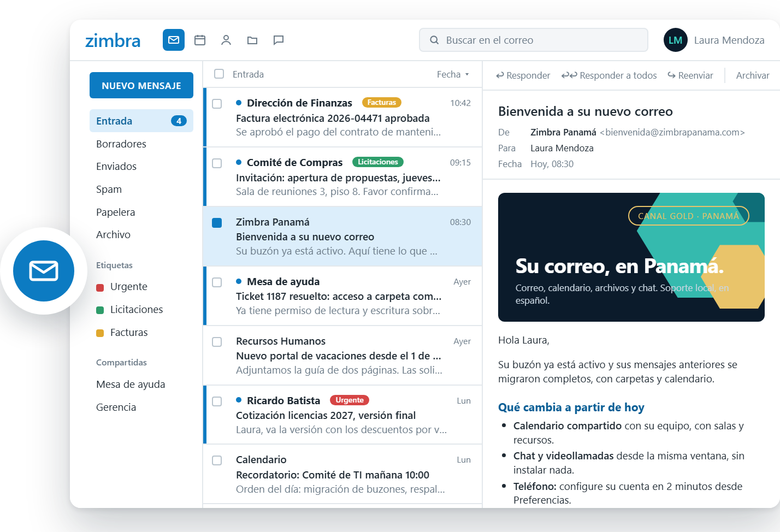Check the Mesa de ayuda email checkbox

tap(217, 282)
